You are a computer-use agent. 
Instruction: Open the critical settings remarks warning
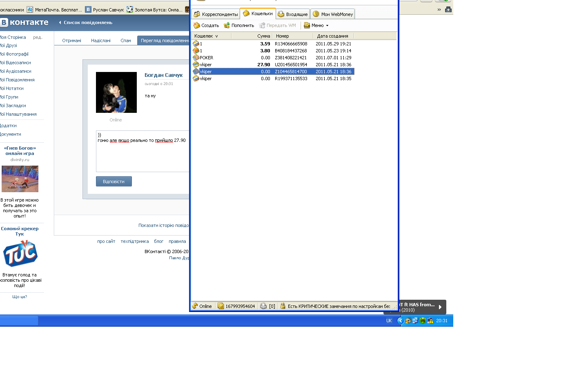click(335, 306)
